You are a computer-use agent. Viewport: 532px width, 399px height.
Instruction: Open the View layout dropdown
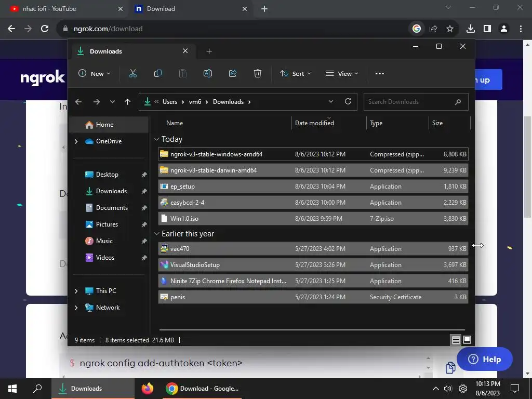342,74
